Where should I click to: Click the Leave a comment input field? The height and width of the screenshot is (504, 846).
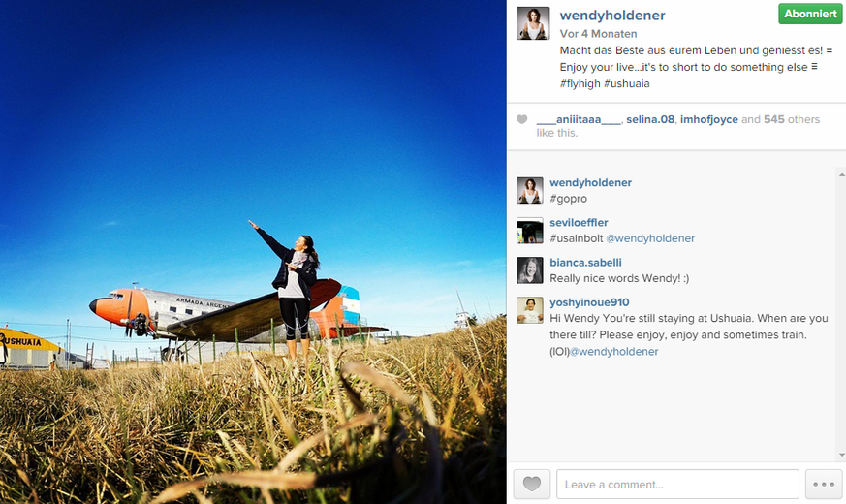677,484
